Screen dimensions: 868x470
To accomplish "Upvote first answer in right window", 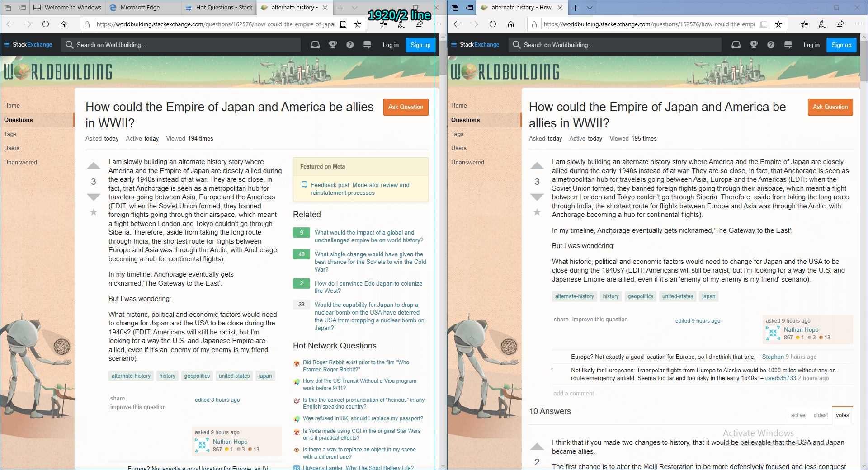I will pos(537,446).
